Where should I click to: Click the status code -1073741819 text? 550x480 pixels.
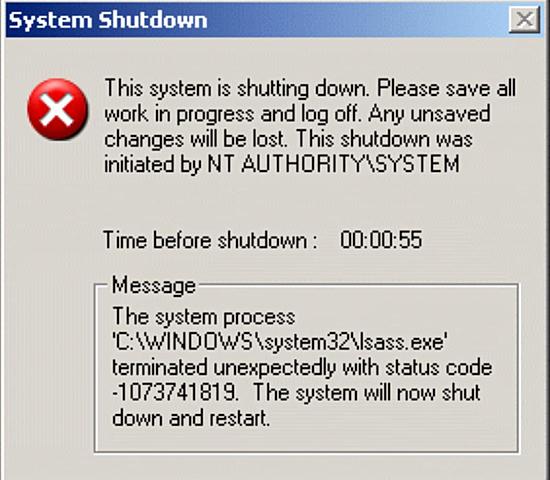click(x=175, y=392)
